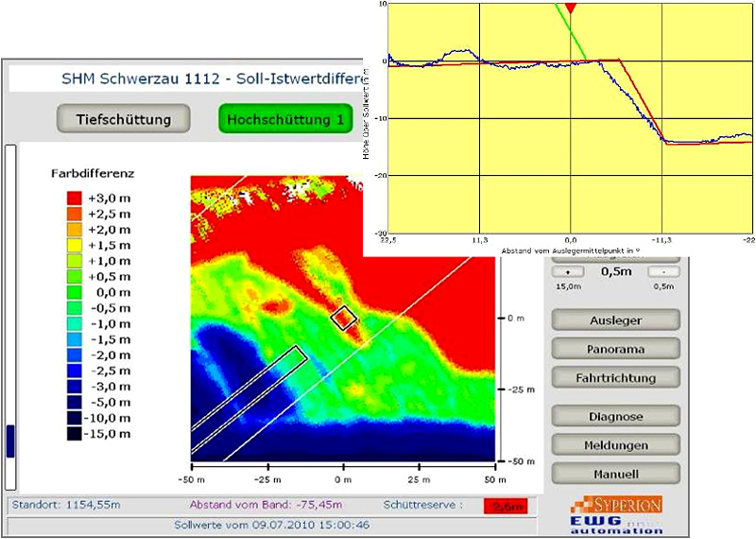The width and height of the screenshot is (756, 539).
Task: Click the blue vertical scrollbar thumb on left
Action: pos(10,441)
